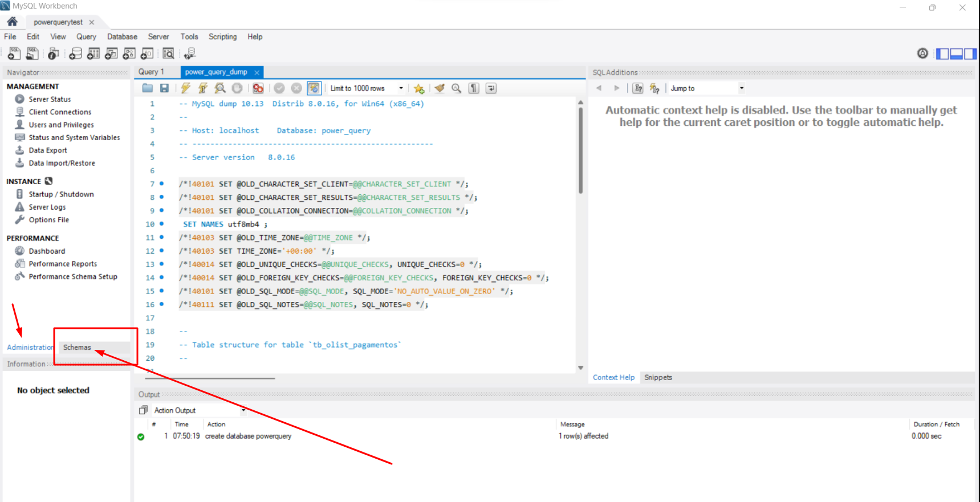The height and width of the screenshot is (502, 980).
Task: Close the powerquerytest connection tab
Action: 92,22
